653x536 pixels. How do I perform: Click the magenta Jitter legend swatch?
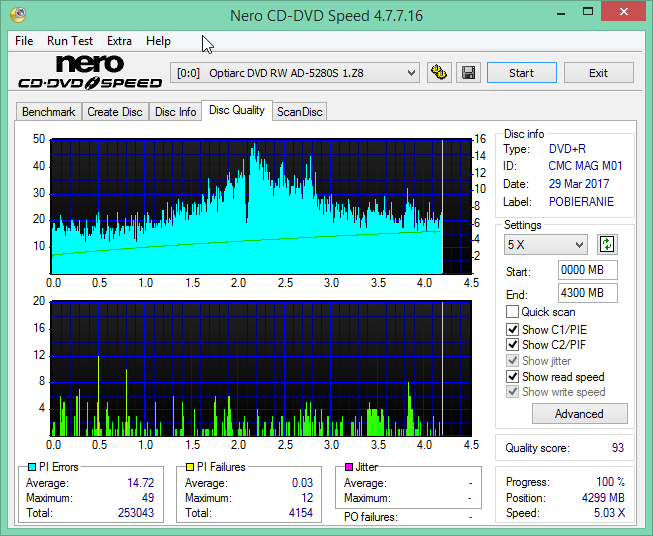349,467
